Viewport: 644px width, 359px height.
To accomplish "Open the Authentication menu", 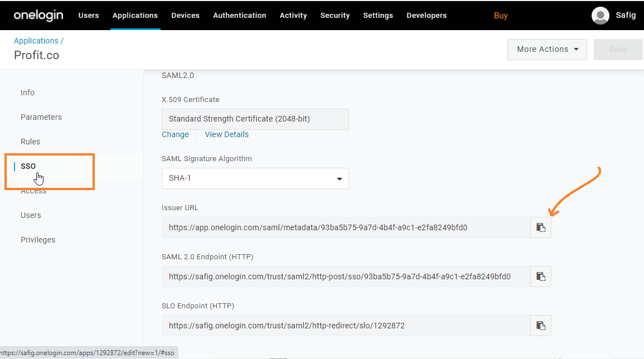I will pyautogui.click(x=239, y=16).
